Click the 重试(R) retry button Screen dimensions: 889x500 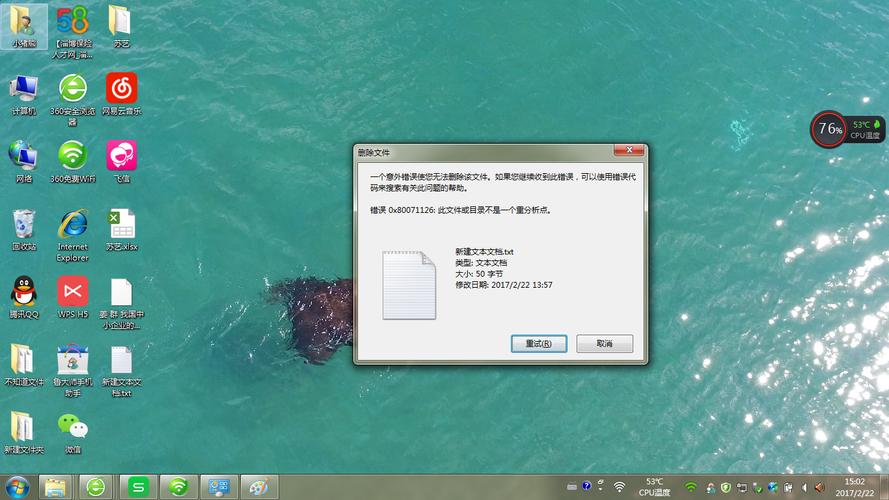(x=539, y=343)
